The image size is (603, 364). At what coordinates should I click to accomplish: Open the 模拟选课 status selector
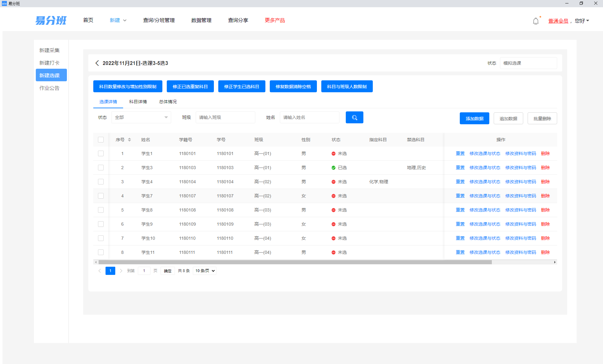[x=528, y=63]
